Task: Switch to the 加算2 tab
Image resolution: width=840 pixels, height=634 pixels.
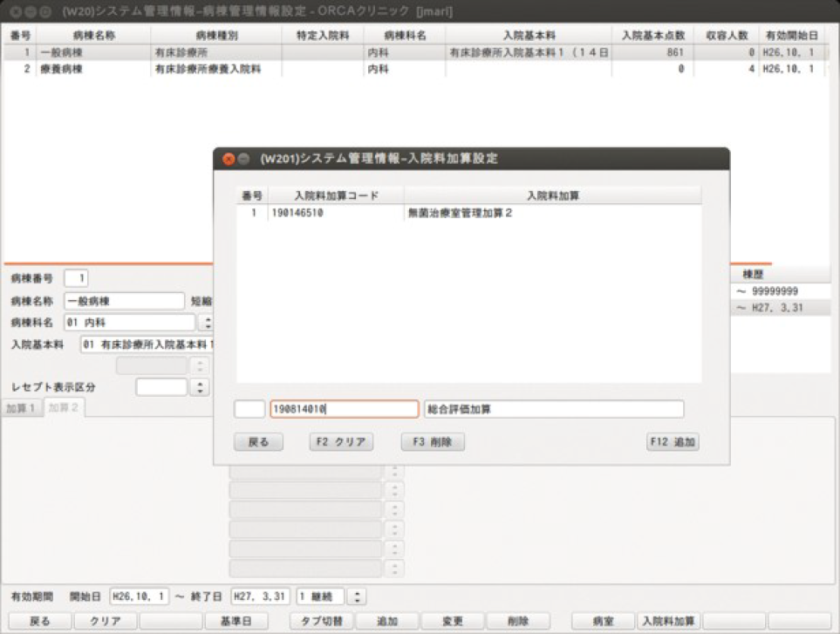Action: pos(63,408)
